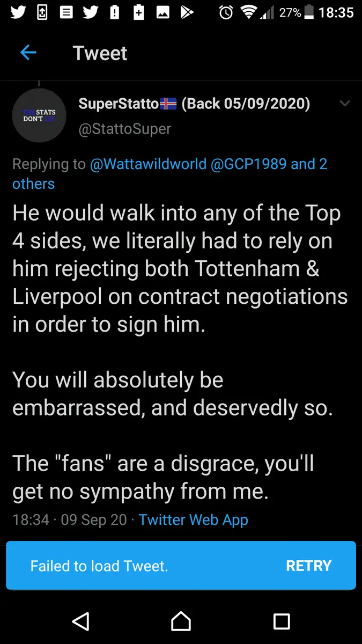Tap the 'Failed to load Tweet.' banner
The width and height of the screenshot is (362, 644).
pos(99,566)
